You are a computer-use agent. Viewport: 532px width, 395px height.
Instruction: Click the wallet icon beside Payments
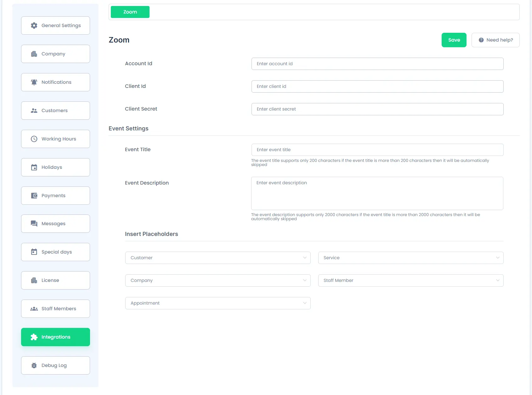[x=34, y=196]
